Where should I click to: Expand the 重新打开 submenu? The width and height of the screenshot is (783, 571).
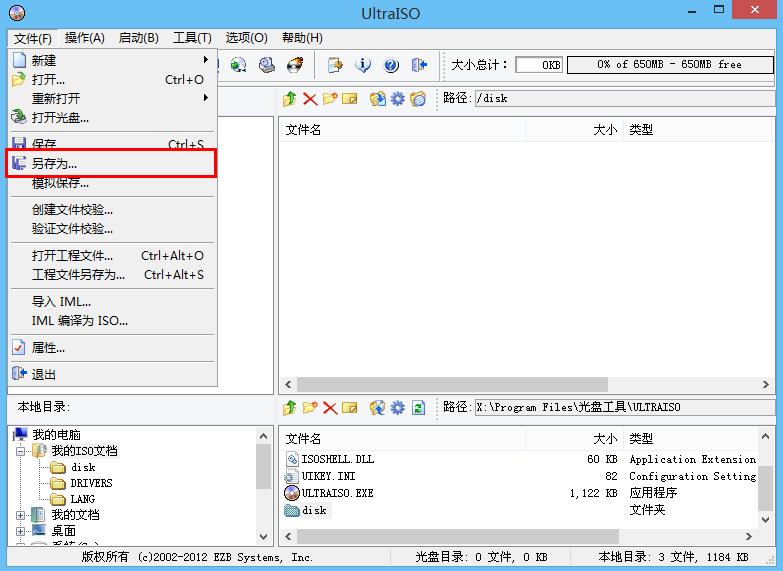[x=112, y=98]
